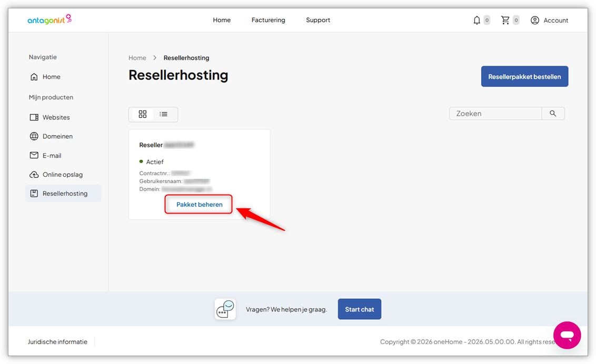This screenshot has width=596, height=364.
Task: Click the Start chat button
Action: pos(359,309)
